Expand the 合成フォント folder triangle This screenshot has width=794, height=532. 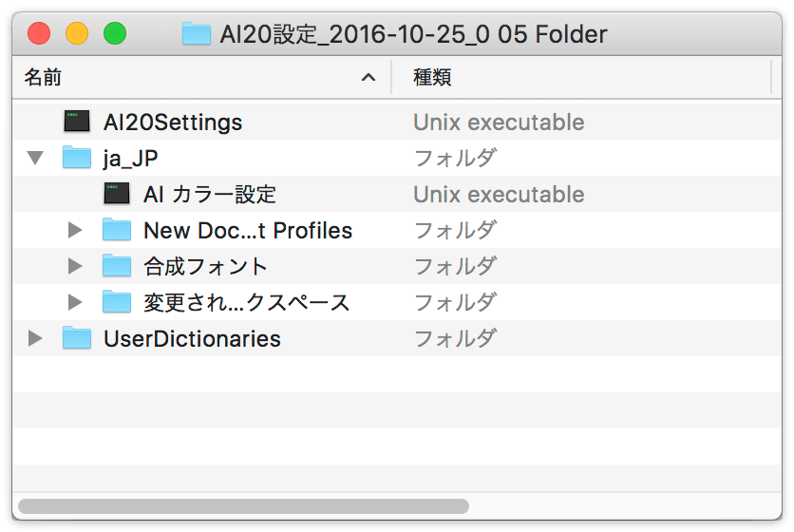[75, 266]
